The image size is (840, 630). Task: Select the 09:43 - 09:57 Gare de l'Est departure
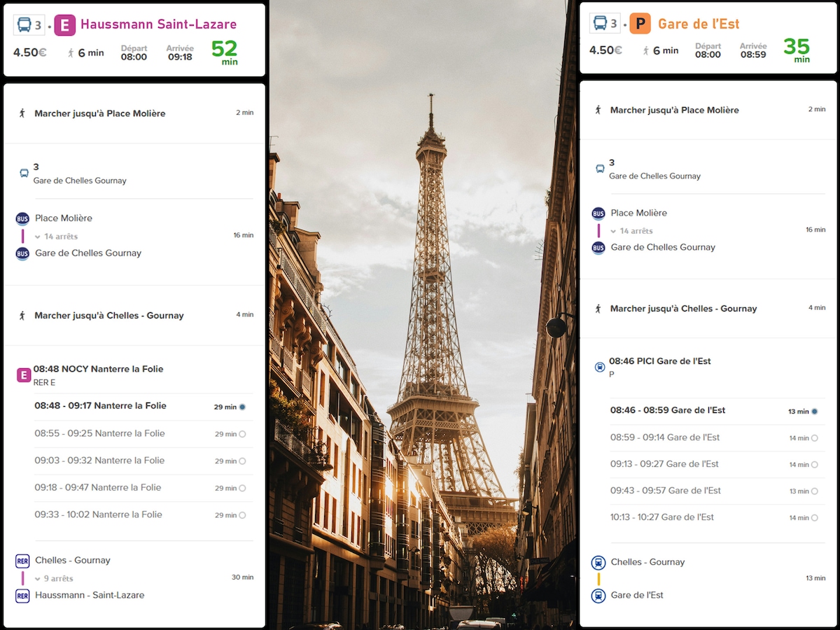(717, 491)
